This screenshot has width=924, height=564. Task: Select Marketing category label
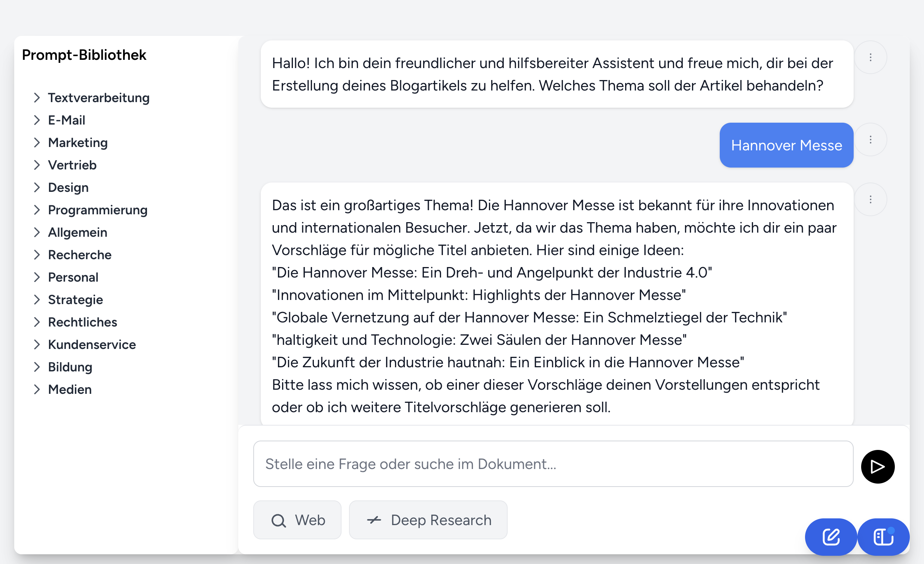pos(78,143)
